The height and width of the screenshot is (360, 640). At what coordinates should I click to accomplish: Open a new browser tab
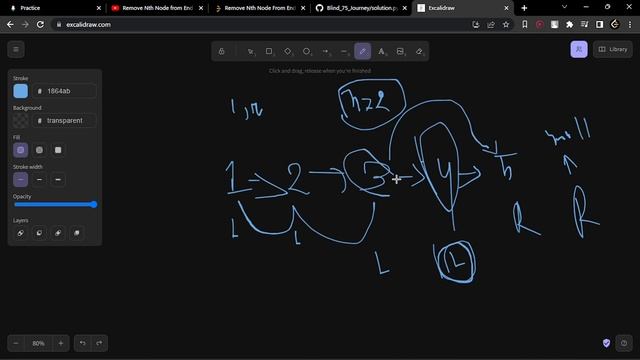pos(524,8)
